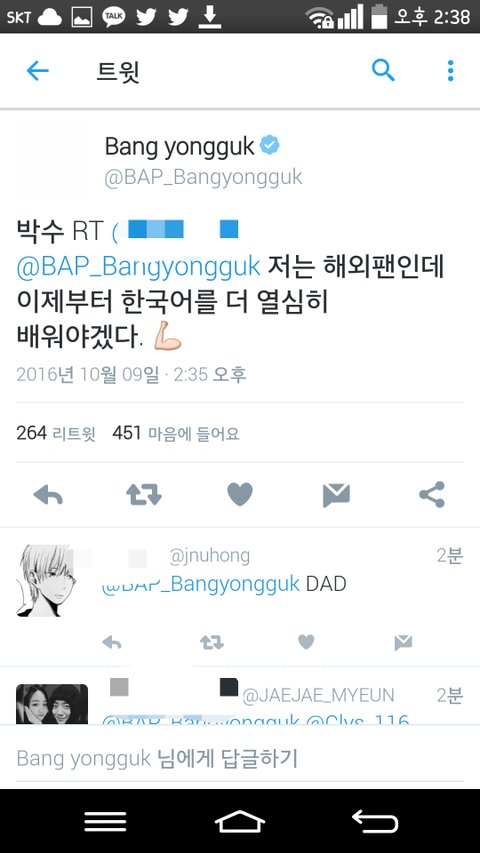Reply to Bang yongguk's tweet
The width and height of the screenshot is (480, 853).
click(x=48, y=495)
